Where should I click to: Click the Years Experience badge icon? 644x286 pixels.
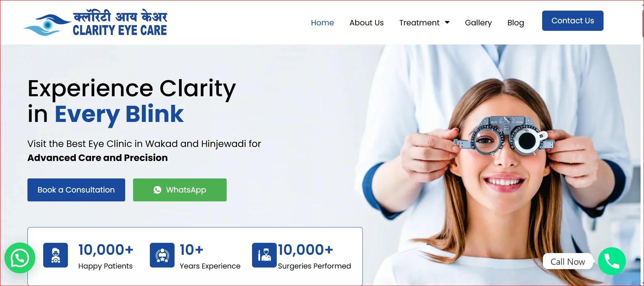tap(162, 255)
